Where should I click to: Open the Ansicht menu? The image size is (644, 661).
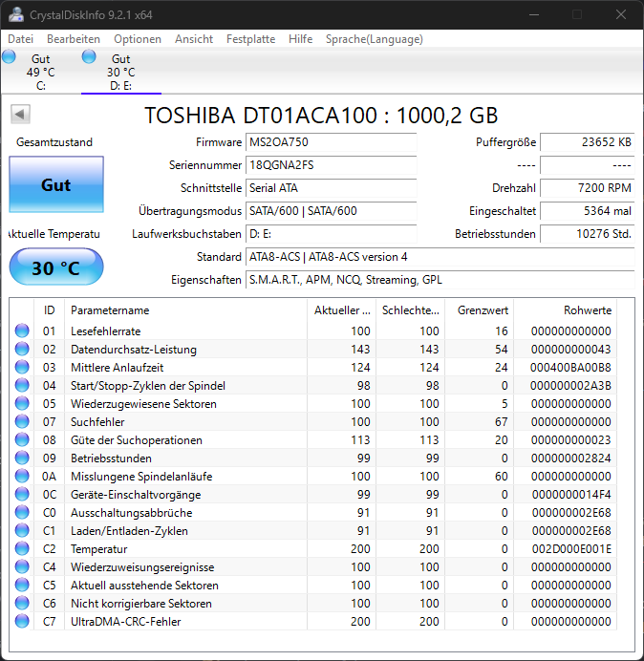194,39
